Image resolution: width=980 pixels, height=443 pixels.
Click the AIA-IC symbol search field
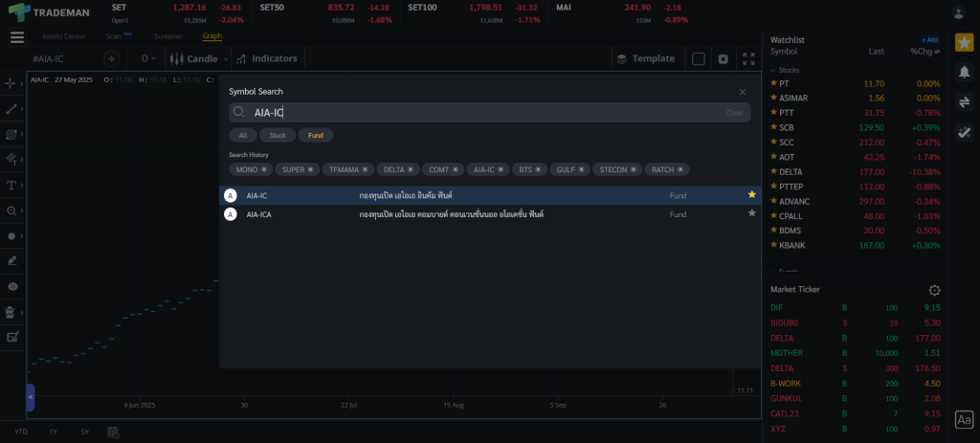(x=479, y=113)
